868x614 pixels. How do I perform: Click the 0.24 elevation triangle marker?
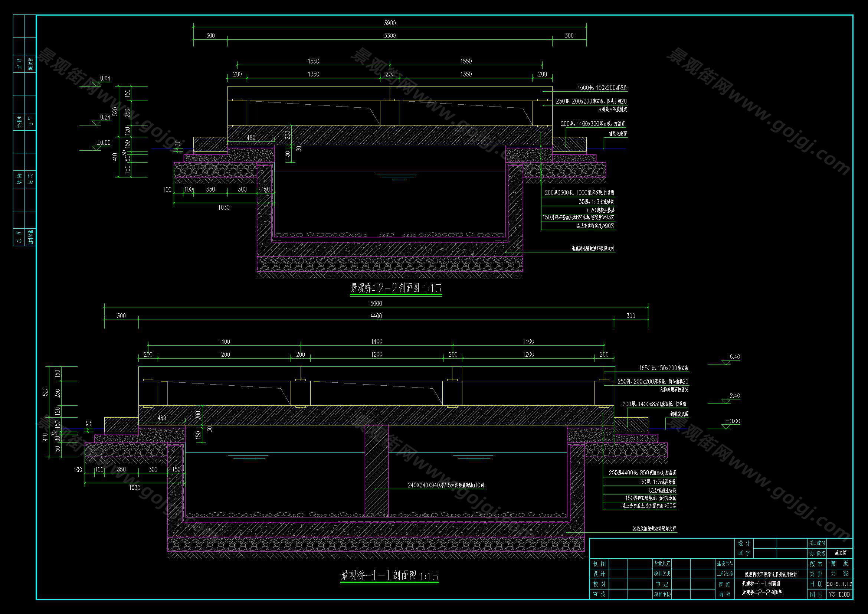pyautogui.click(x=97, y=123)
